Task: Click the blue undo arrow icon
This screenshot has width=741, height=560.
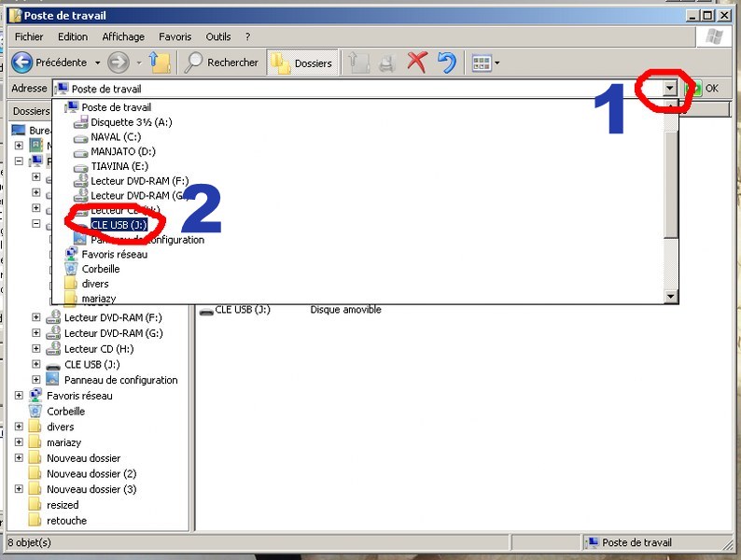Action: (x=447, y=63)
